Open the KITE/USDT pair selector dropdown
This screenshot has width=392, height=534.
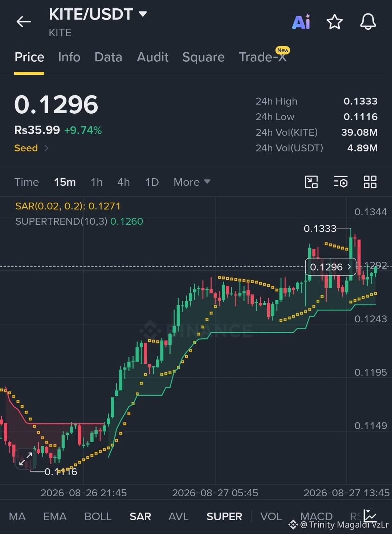pos(143,14)
